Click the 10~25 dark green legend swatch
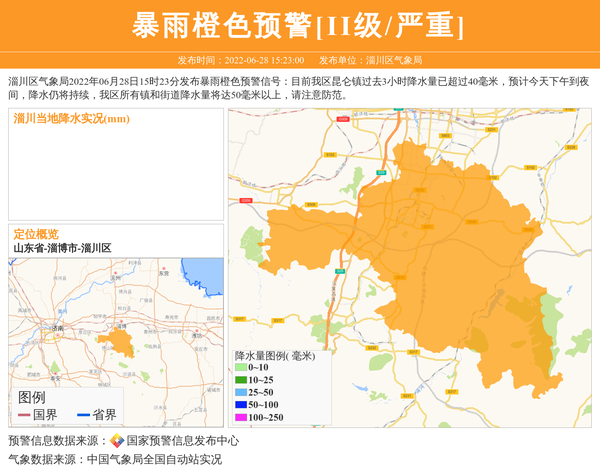This screenshot has width=600, height=471. [x=241, y=380]
